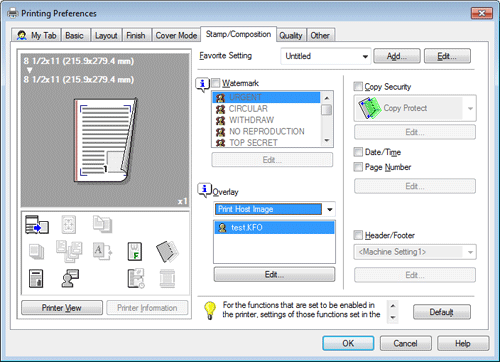Viewport: 500px width, 362px height.
Task: Open the Cover Mode tab
Action: pos(176,35)
